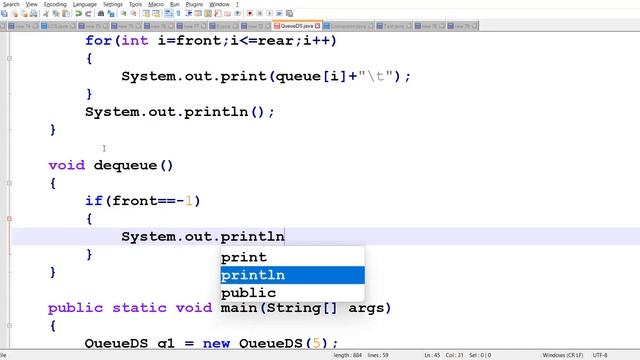The image size is (640, 360).
Task: Open the ? help menu
Action: [x=237, y=4]
